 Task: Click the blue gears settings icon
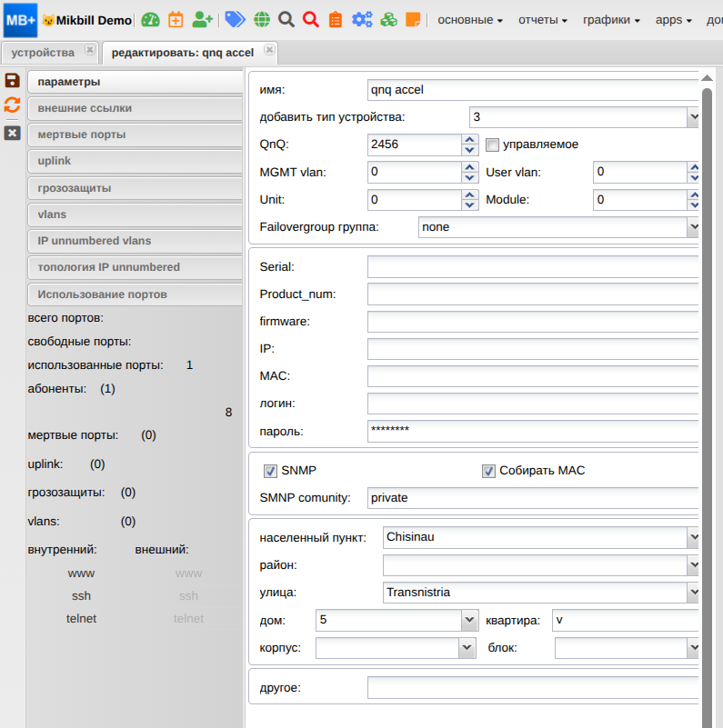click(362, 19)
